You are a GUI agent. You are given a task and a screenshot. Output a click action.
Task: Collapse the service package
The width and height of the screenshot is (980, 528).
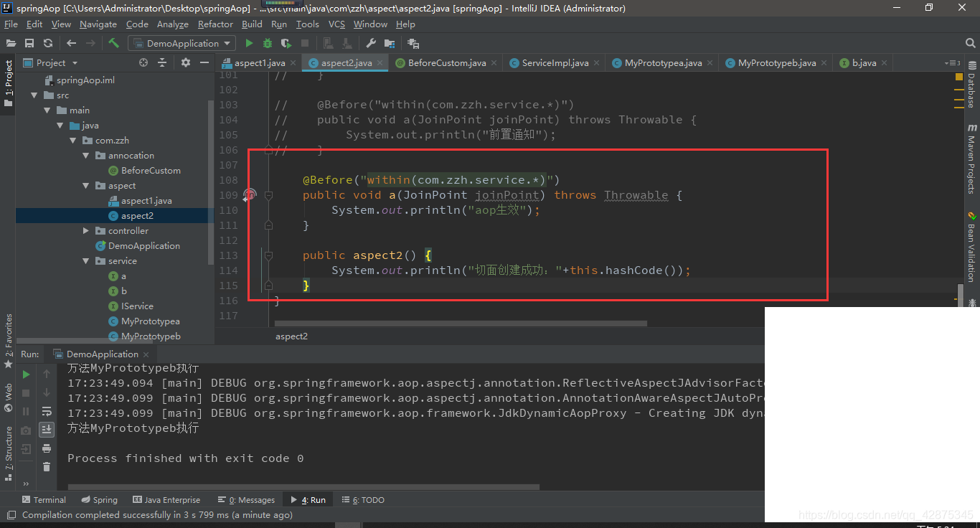85,261
